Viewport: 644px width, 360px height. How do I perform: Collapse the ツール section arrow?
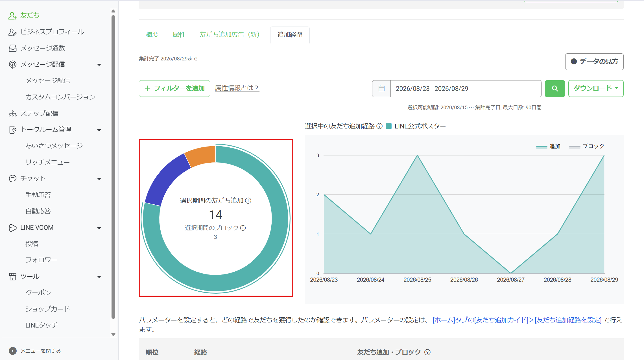pos(99,277)
